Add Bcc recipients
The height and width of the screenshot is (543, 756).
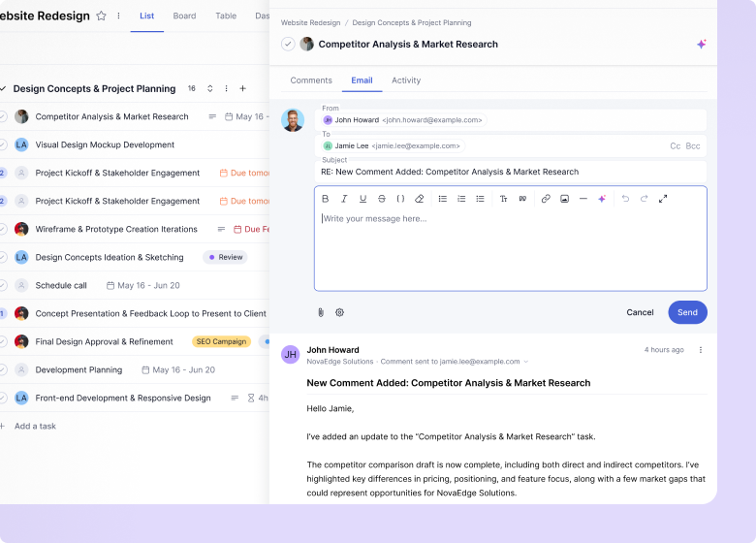(693, 146)
